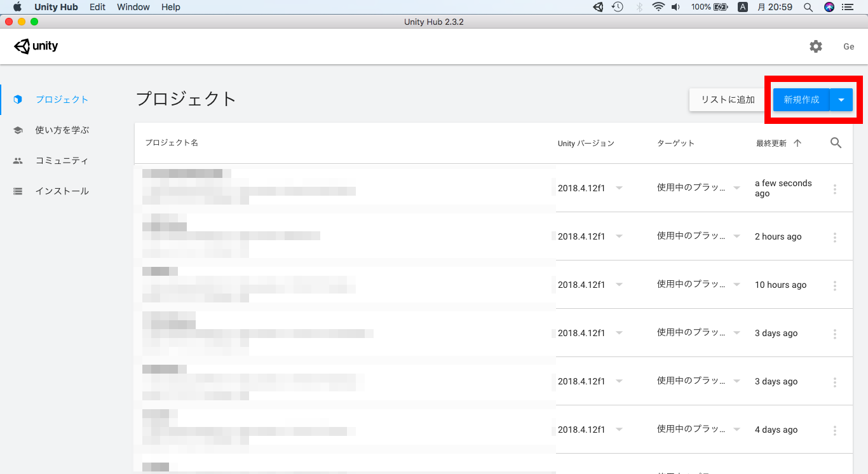Open the Edit menu
The image size is (868, 474).
pyautogui.click(x=97, y=7)
